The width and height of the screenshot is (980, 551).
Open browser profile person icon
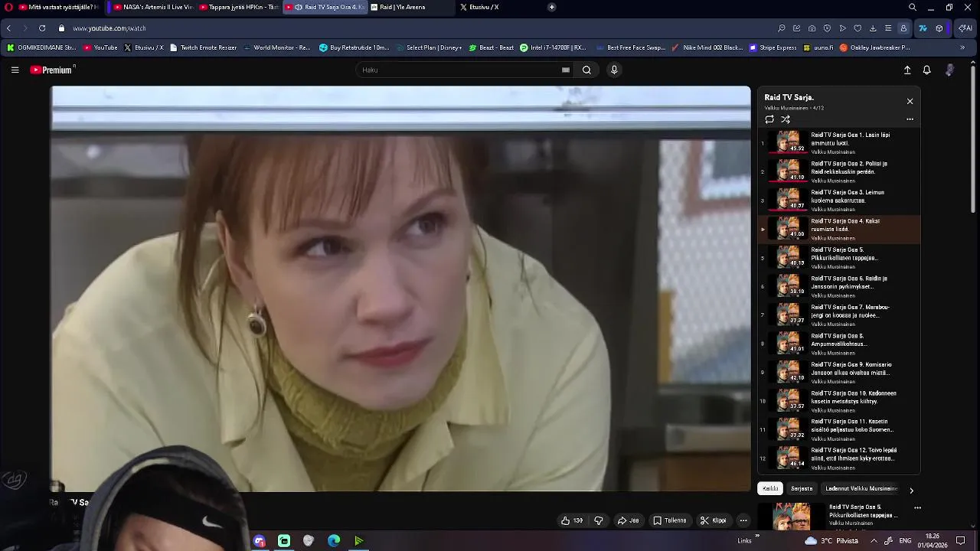click(x=903, y=28)
